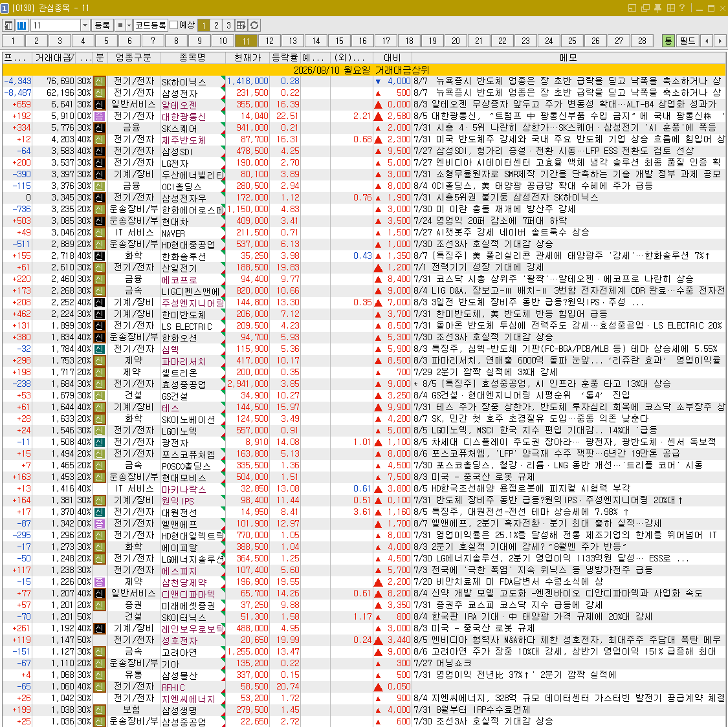This screenshot has height=727, width=728.
Task: Click the pin icon in the title bar
Action: tap(658, 8)
